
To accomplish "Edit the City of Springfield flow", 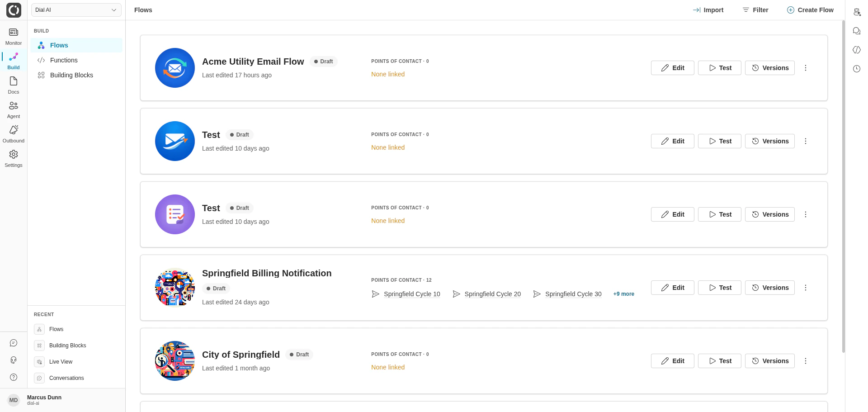I will click(x=673, y=361).
